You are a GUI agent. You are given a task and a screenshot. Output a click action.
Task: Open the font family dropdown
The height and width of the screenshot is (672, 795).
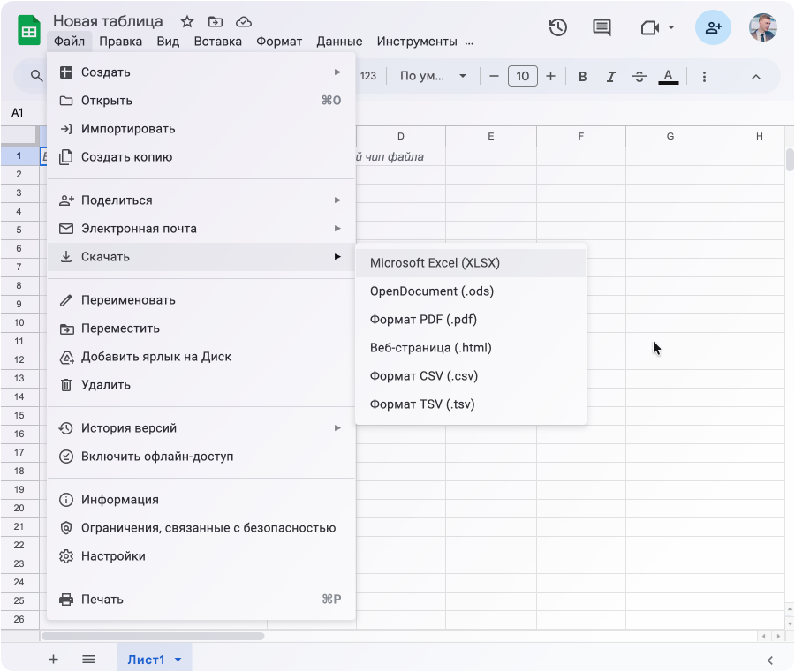coord(433,77)
